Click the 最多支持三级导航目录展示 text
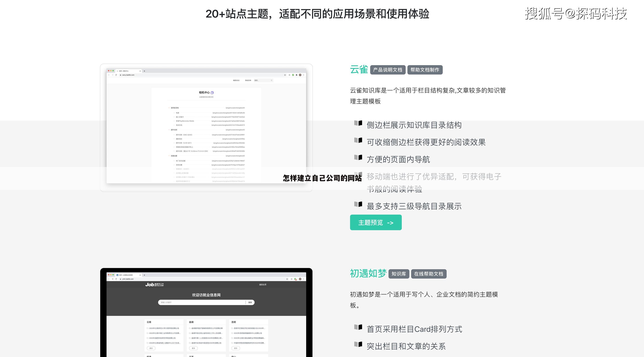Viewport: 644px width, 357px height. click(x=414, y=207)
